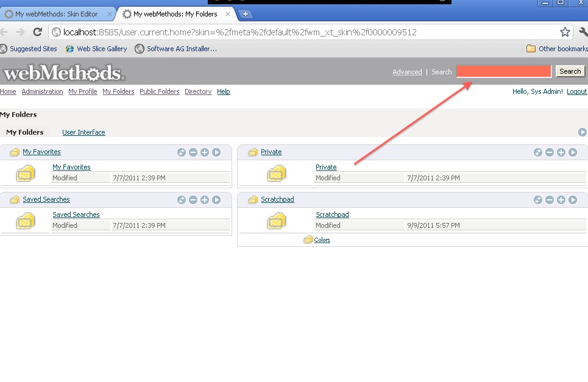Minimize the My Favorites portlet

[193, 152]
